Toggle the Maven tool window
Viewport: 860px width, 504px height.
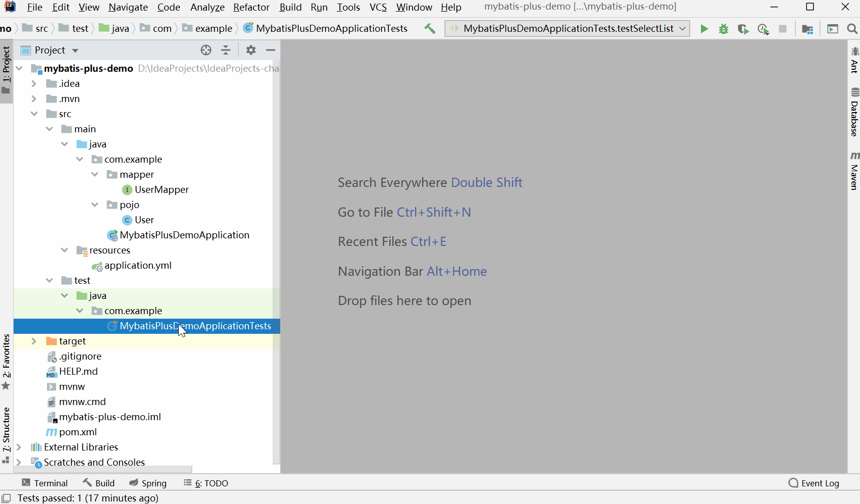(854, 172)
